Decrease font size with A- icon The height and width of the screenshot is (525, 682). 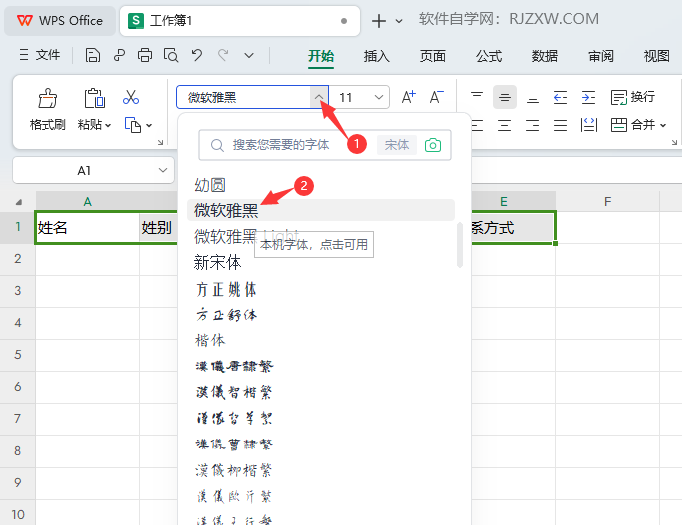point(436,97)
